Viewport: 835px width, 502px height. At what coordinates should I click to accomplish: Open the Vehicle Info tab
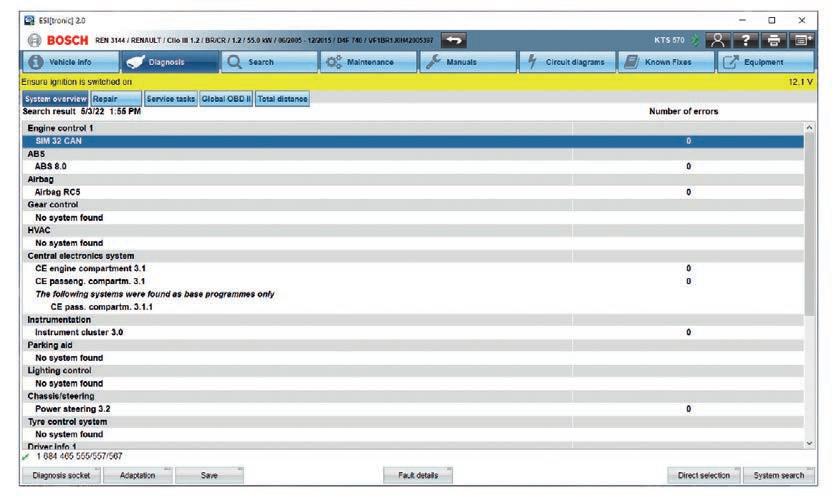[x=70, y=62]
